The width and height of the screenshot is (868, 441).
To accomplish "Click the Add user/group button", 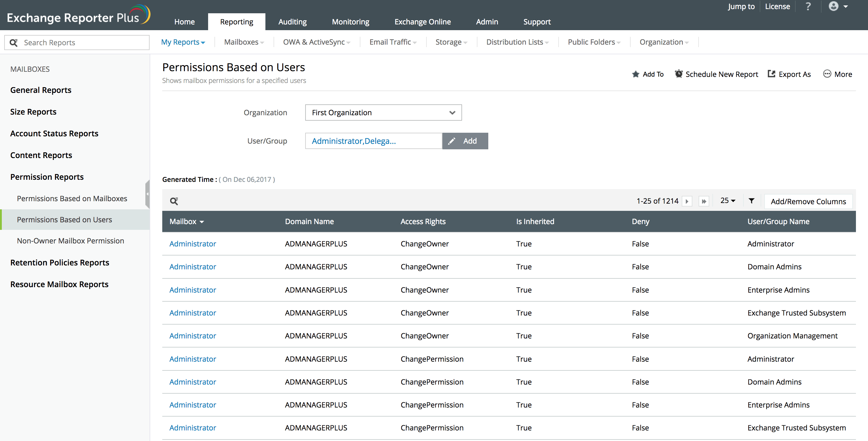I will coord(465,141).
